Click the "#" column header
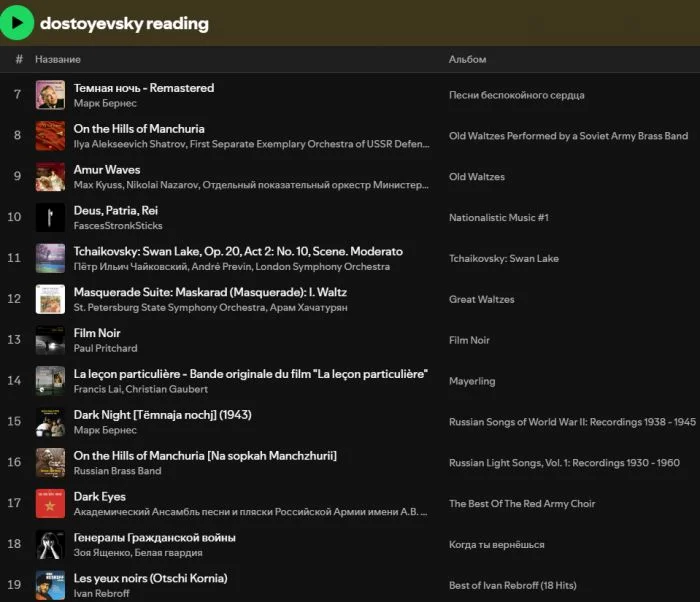700x602 pixels. coord(19,60)
